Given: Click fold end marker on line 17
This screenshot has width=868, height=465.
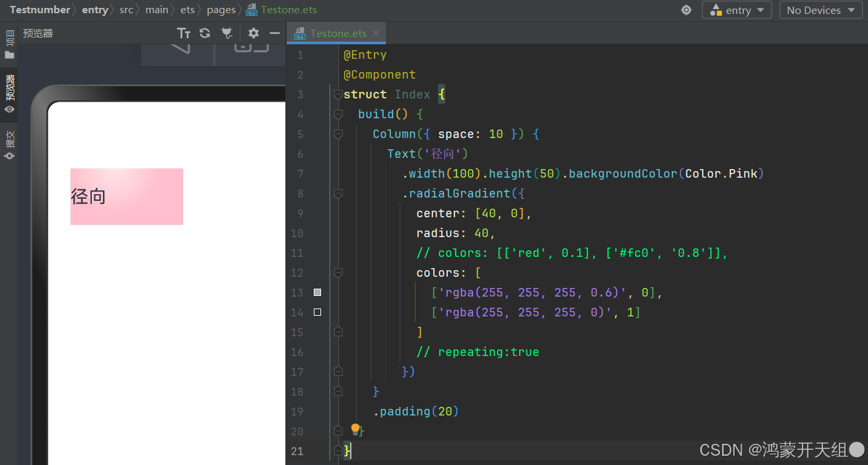Looking at the screenshot, I should coord(338,371).
